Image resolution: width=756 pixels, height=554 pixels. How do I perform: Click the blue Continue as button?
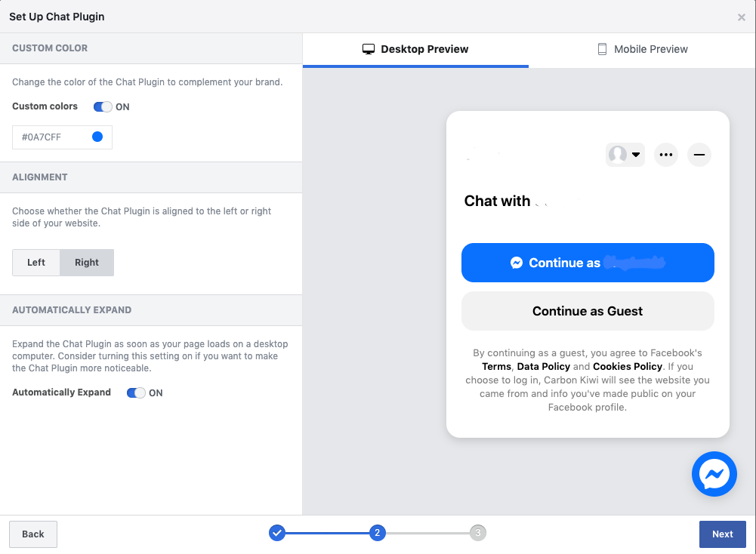(x=588, y=263)
